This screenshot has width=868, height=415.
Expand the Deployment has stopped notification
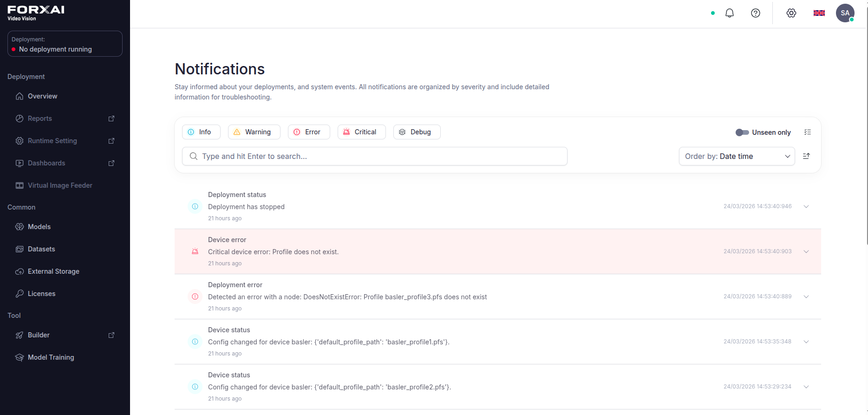[806, 206]
